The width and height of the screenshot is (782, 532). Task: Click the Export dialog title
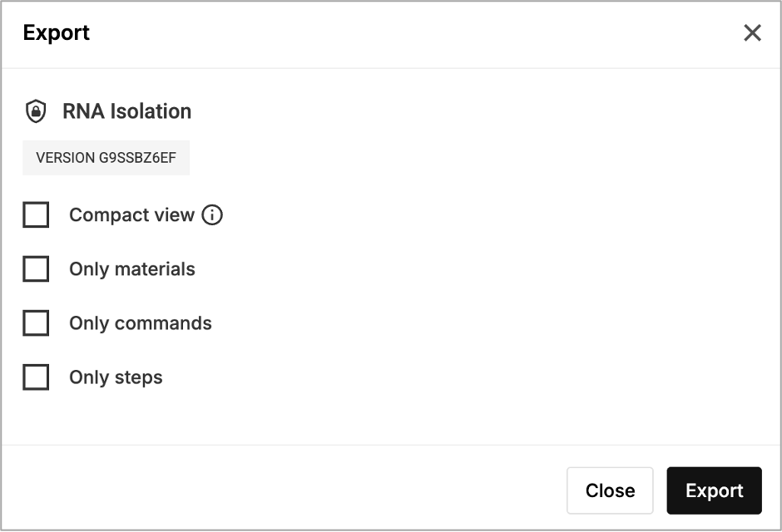pyautogui.click(x=56, y=32)
